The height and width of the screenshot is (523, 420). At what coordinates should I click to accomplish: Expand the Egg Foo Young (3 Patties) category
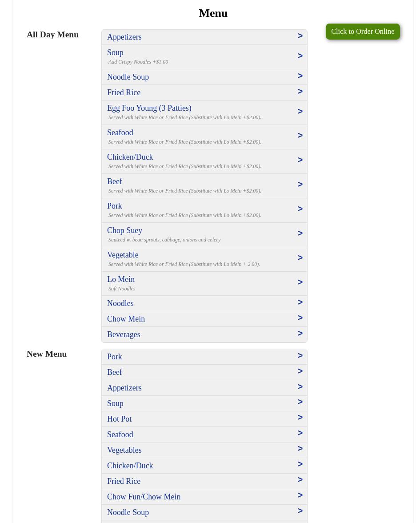149,108
